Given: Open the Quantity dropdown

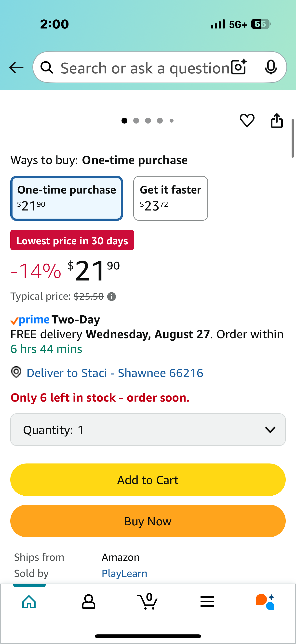Looking at the screenshot, I should click(x=148, y=430).
